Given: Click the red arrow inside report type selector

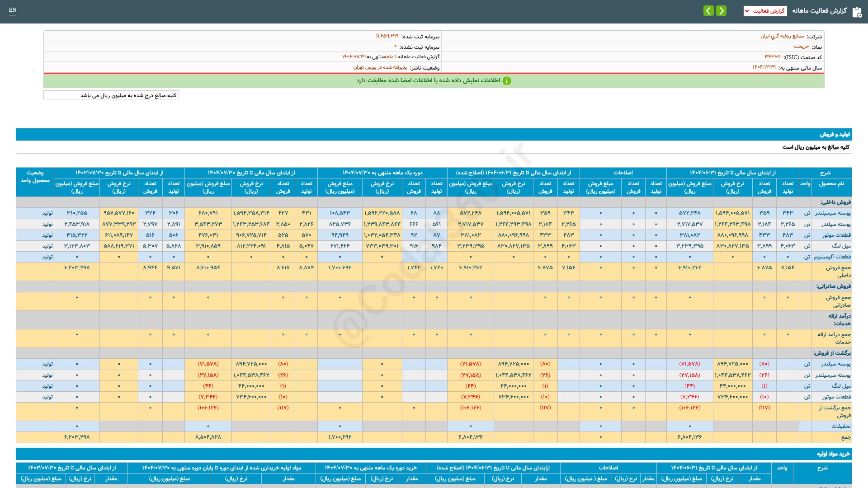Looking at the screenshot, I should click(747, 11).
